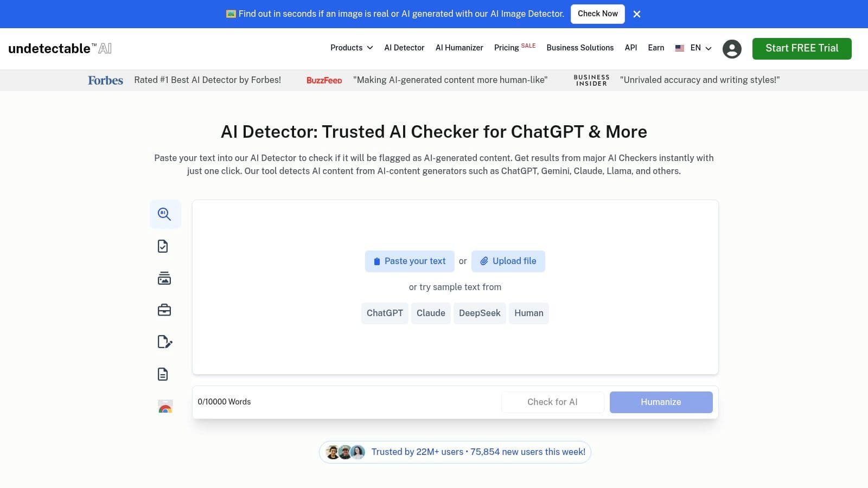Click Start FREE Trial button
The image size is (868, 488).
[802, 48]
